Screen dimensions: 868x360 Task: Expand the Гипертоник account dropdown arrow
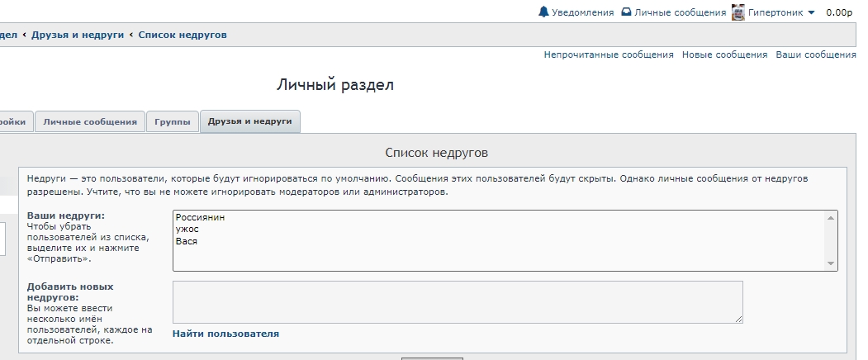tap(812, 12)
